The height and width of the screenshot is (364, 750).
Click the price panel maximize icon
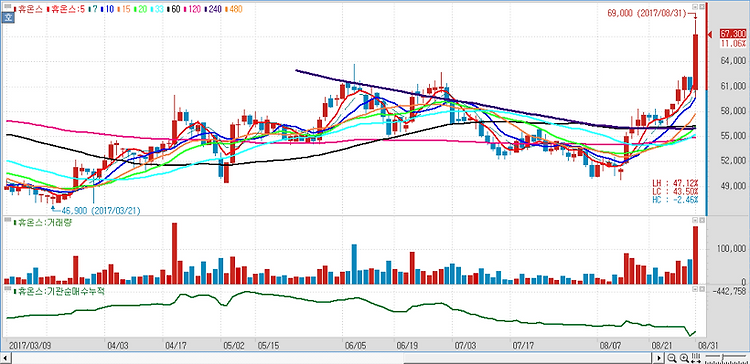[x=702, y=7]
